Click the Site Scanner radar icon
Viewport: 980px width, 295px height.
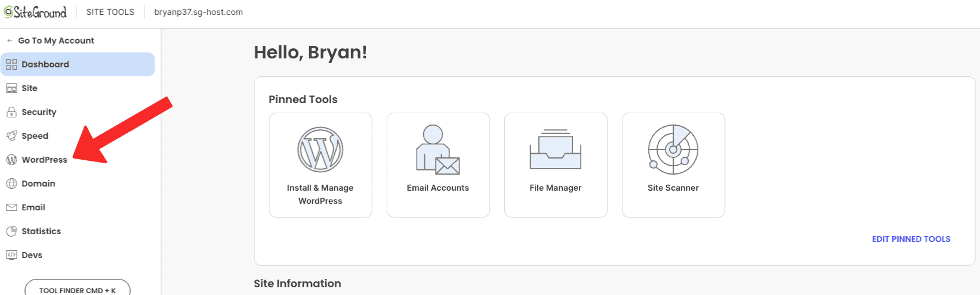[x=673, y=150]
